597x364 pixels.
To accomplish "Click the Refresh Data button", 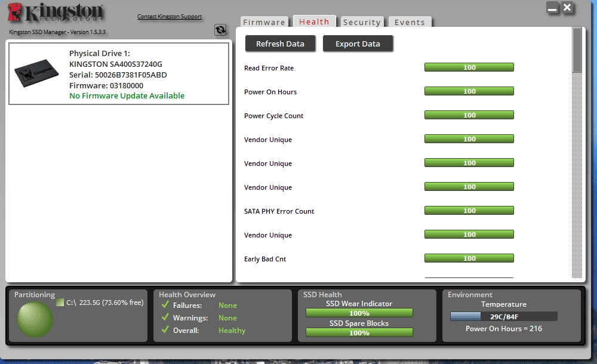I will pyautogui.click(x=280, y=44).
